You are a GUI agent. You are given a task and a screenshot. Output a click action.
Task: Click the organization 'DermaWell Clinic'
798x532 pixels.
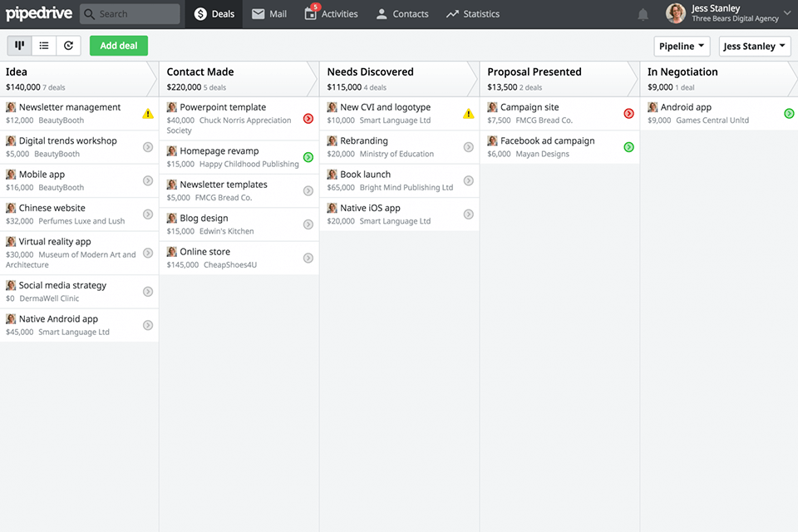(x=49, y=299)
